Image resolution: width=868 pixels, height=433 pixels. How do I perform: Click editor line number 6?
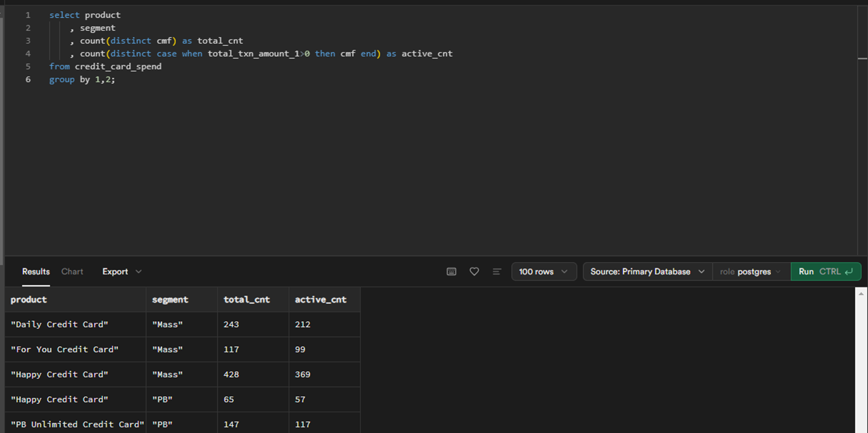click(28, 79)
